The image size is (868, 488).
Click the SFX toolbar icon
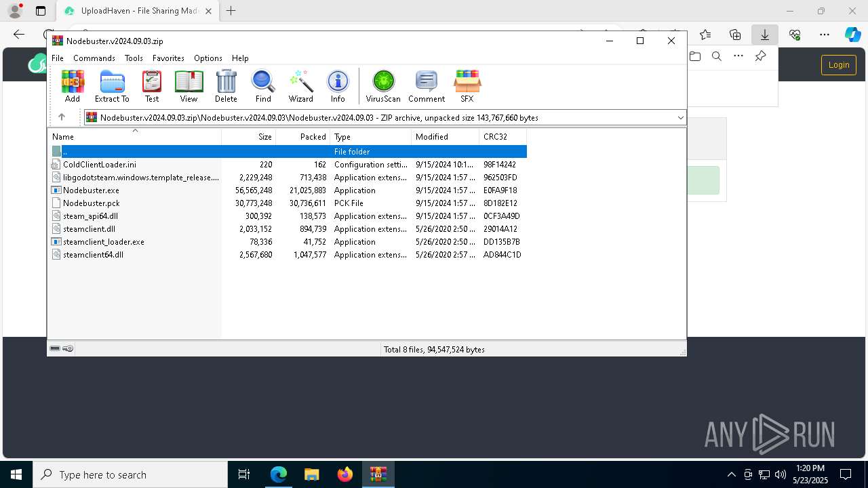pos(467,86)
